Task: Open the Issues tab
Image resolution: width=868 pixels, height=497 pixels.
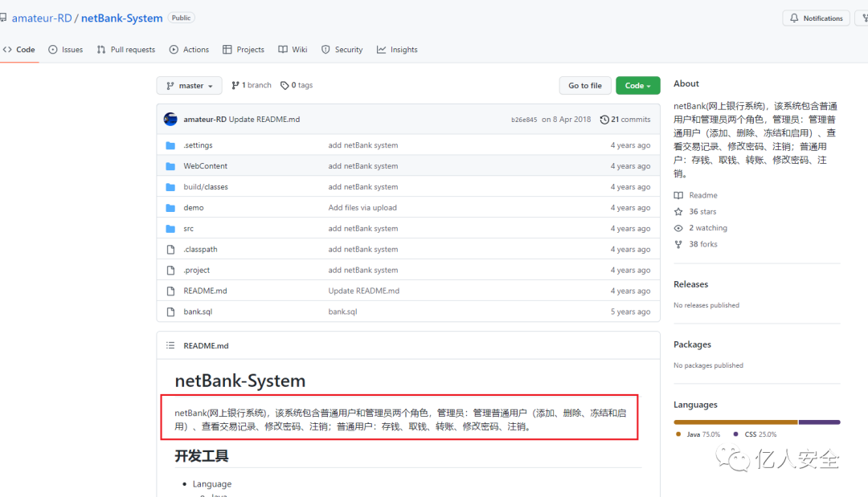Action: [66, 50]
